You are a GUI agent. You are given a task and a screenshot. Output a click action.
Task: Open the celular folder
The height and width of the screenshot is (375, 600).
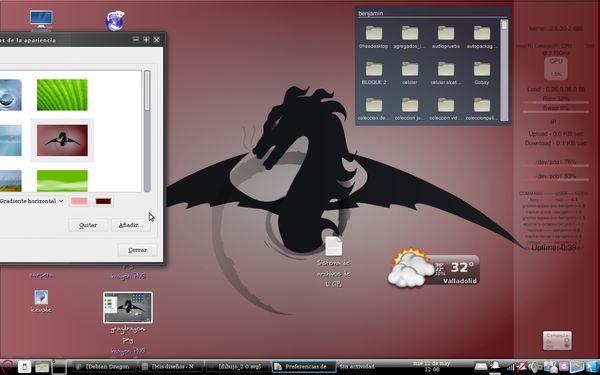pos(409,73)
